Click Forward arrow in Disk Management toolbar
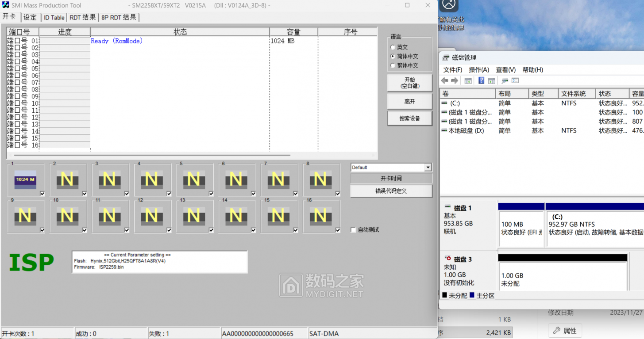 (x=455, y=81)
